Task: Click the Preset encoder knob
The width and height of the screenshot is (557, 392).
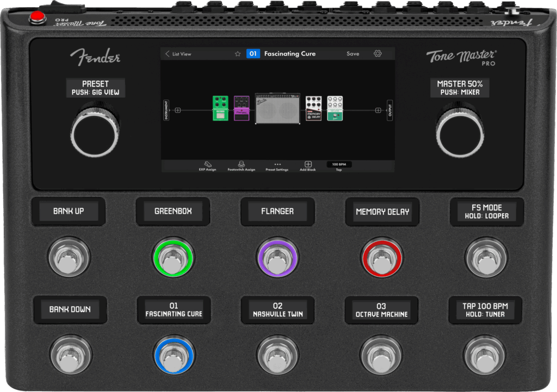Action: tap(95, 130)
